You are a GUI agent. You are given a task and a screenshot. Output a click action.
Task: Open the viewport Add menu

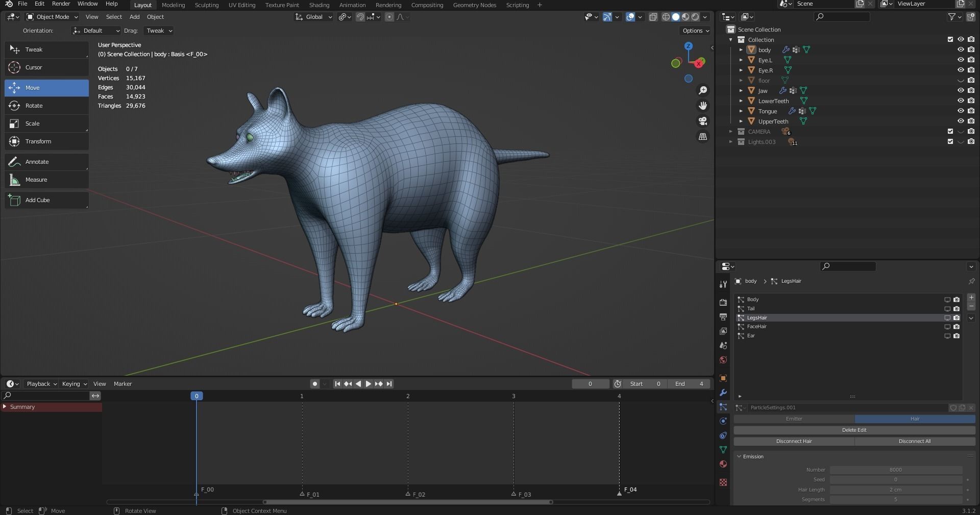pyautogui.click(x=134, y=17)
